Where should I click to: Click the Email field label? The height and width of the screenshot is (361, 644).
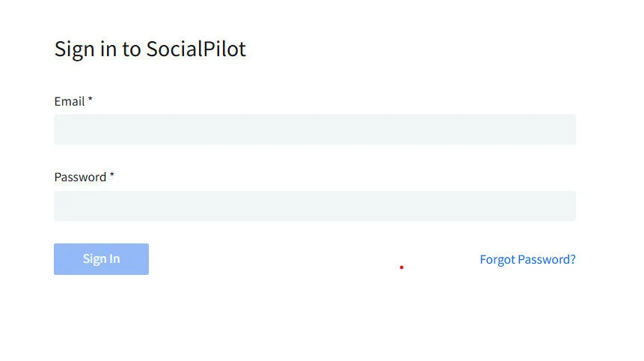pyautogui.click(x=70, y=101)
